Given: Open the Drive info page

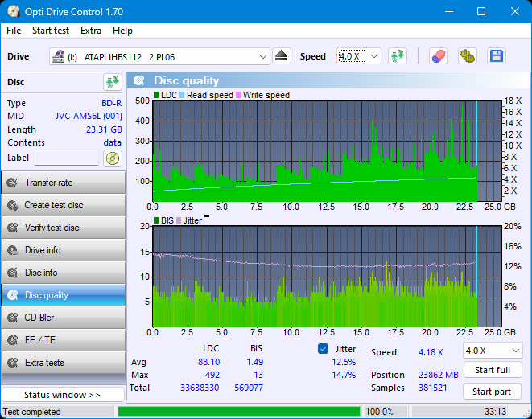Looking at the screenshot, I should [x=64, y=250].
